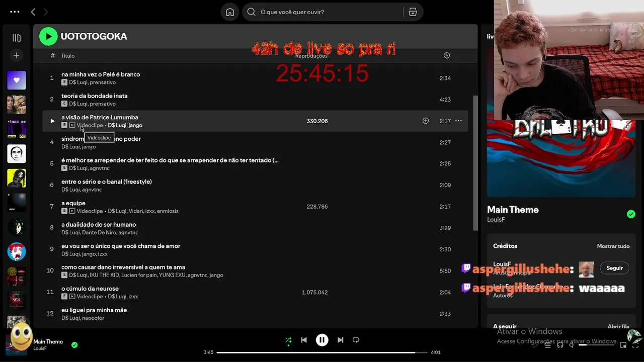Create a new playlist with plus icon
Image resolution: width=644 pixels, height=362 pixels.
[x=17, y=55]
